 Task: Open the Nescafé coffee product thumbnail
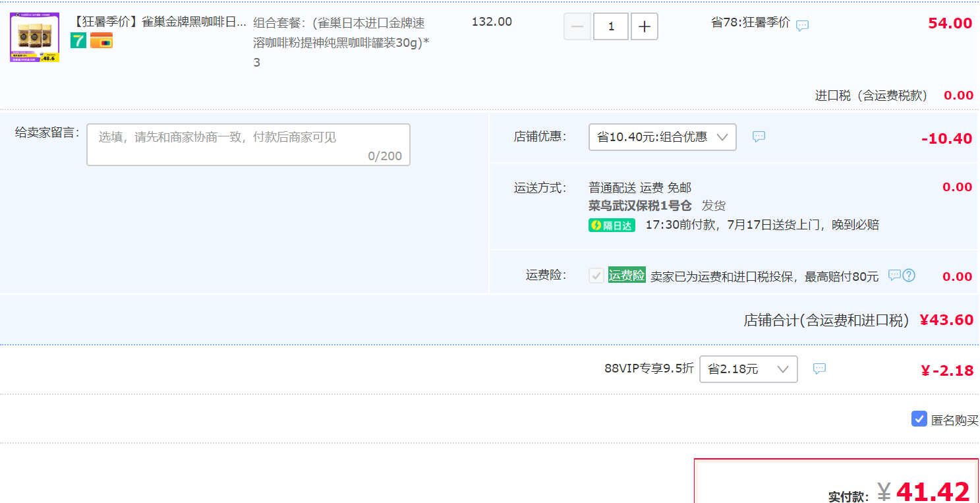coord(35,37)
